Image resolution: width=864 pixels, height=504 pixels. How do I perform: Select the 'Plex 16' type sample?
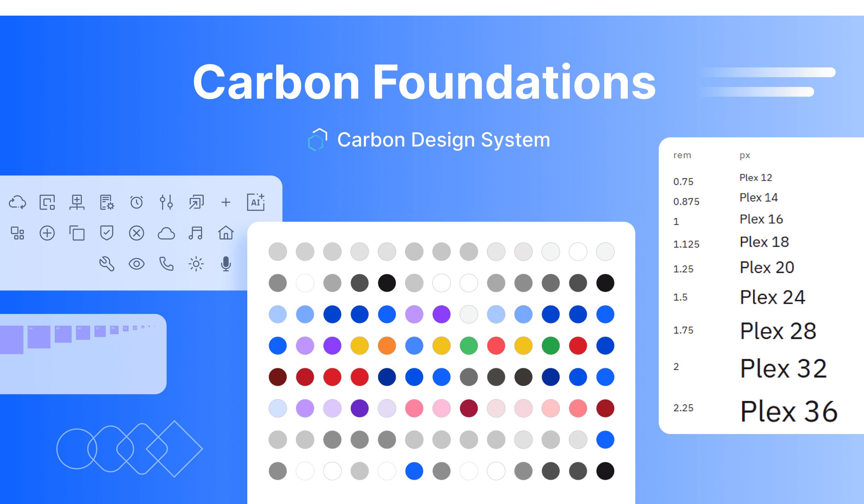761,219
